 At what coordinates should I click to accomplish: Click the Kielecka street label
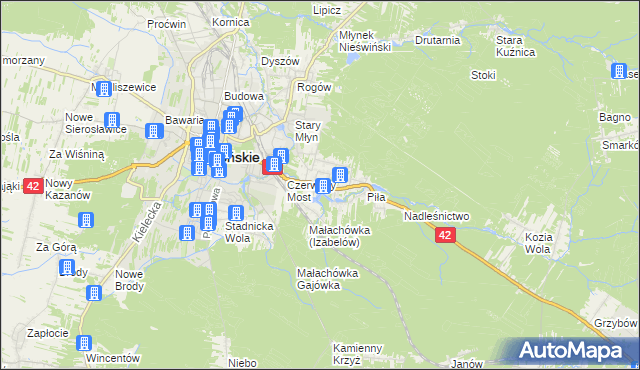[x=147, y=222]
